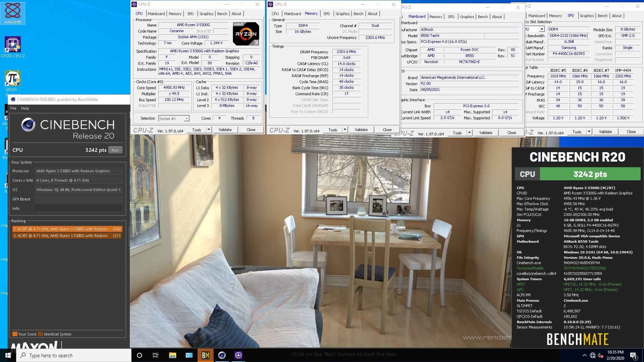
Task: Click the Cinebench title bar icon
Action: click(13, 100)
